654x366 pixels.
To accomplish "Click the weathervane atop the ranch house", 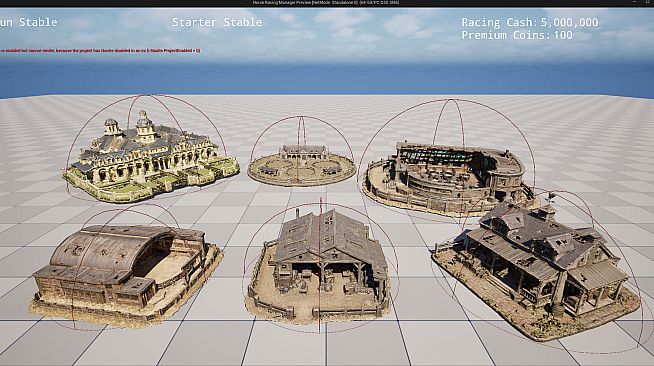I will [x=551, y=198].
